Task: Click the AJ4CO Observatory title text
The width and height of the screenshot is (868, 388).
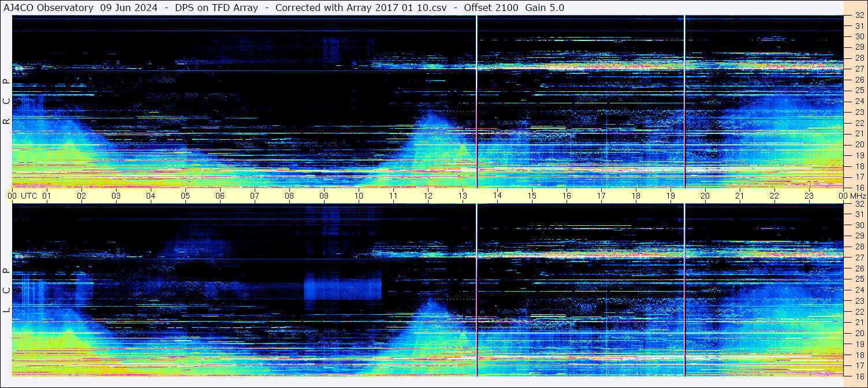Action: click(48, 8)
